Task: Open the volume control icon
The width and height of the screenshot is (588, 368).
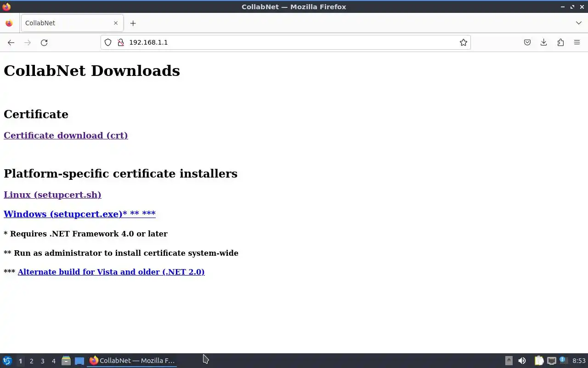Action: [x=522, y=361]
